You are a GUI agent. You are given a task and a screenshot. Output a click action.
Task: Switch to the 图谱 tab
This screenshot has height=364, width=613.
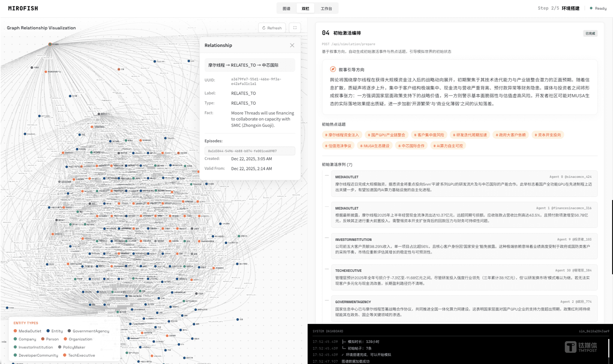pos(286,9)
